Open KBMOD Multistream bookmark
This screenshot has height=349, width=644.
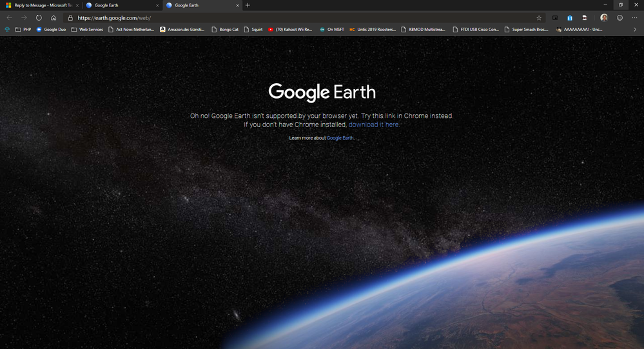click(423, 30)
